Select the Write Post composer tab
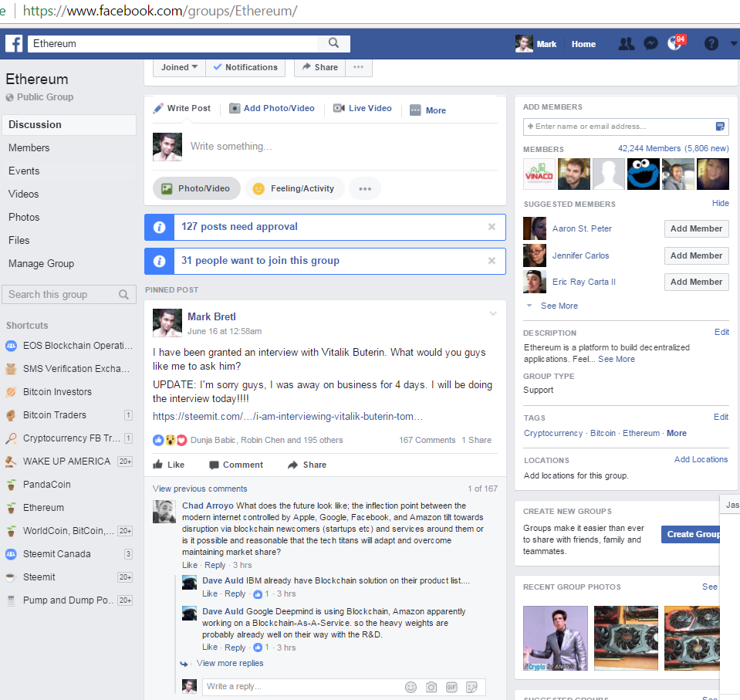This screenshot has height=700, width=740. (182, 109)
